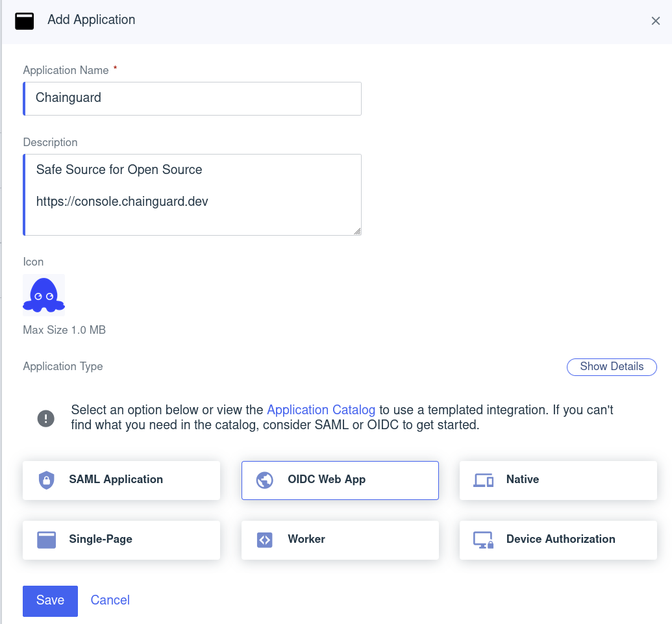Click the Native app devices icon
This screenshot has height=624, width=672.
click(x=483, y=480)
